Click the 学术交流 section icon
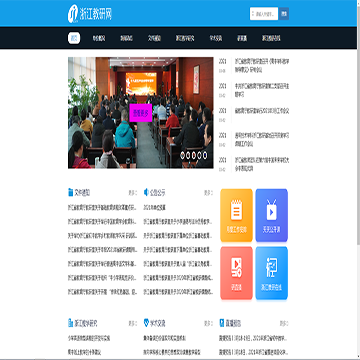The height and width of the screenshot is (360, 360). point(146,323)
